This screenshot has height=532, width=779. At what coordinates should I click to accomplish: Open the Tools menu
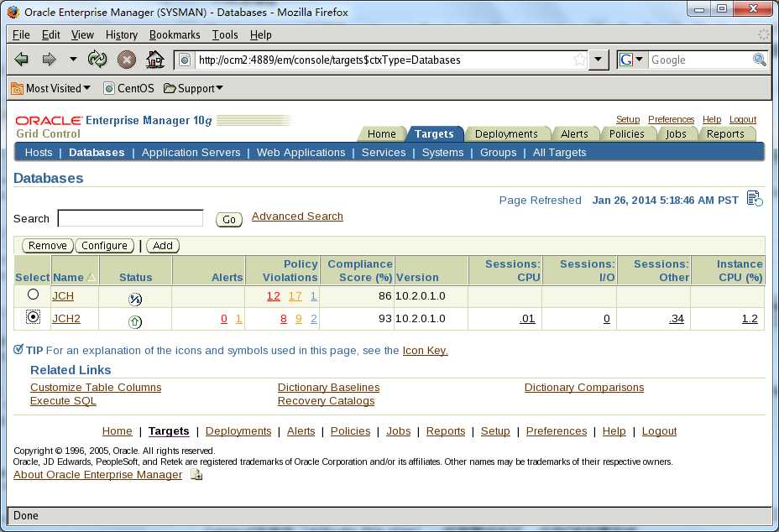[x=225, y=34]
